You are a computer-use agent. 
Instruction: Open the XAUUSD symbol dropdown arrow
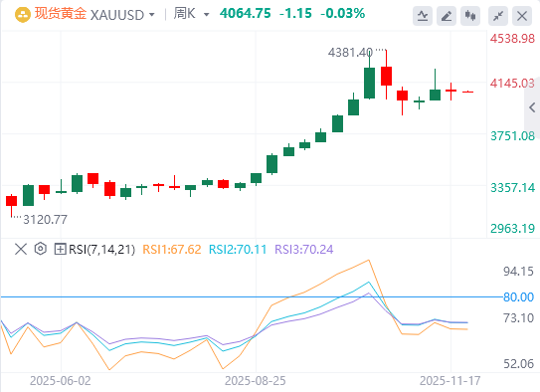[151, 15]
